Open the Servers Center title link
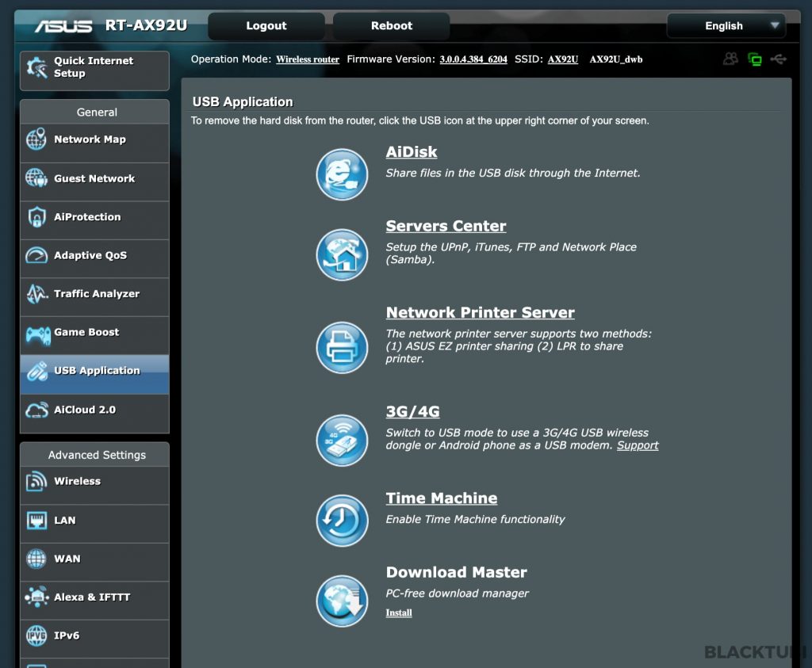 446,226
